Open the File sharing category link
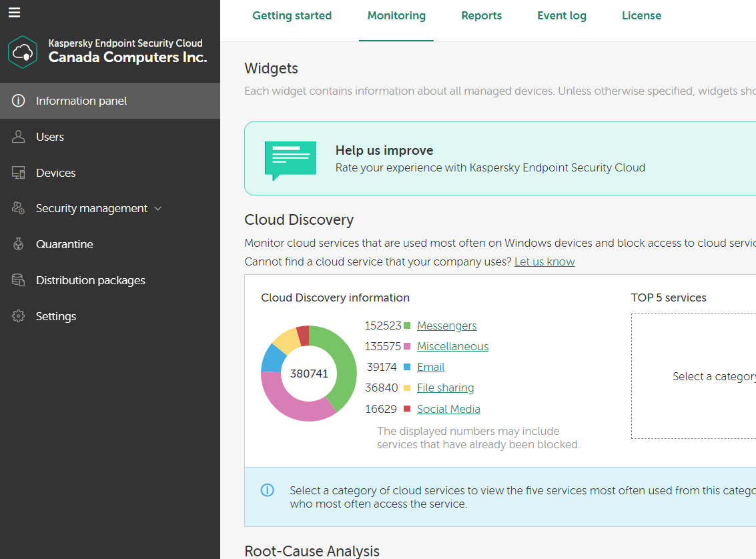Image resolution: width=756 pixels, height=559 pixels. (x=445, y=388)
